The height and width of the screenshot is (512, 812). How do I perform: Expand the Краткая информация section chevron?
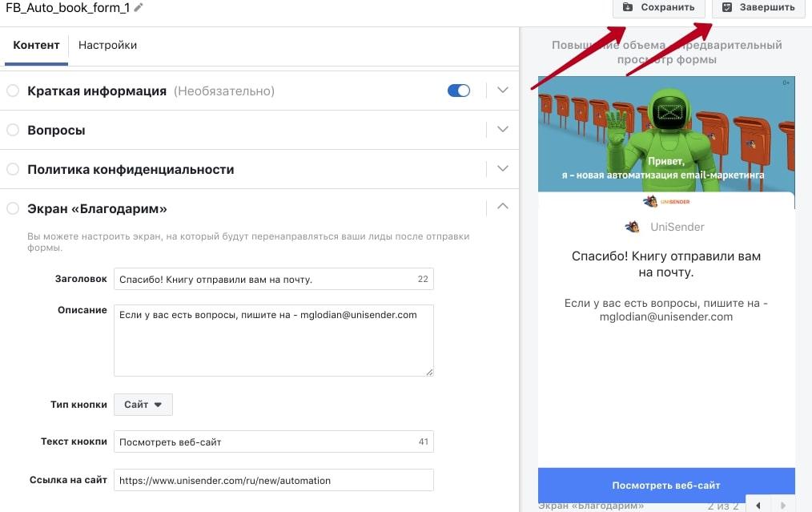click(x=502, y=91)
